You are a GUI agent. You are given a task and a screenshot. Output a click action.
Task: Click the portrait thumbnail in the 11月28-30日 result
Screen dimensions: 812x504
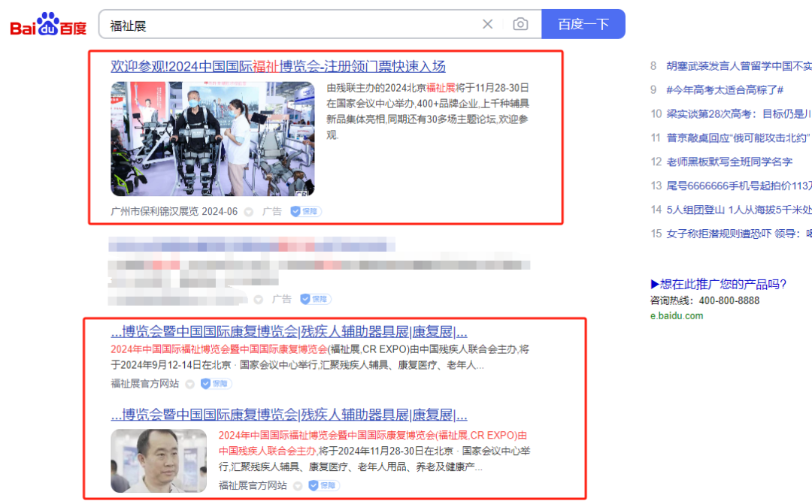[159, 460]
